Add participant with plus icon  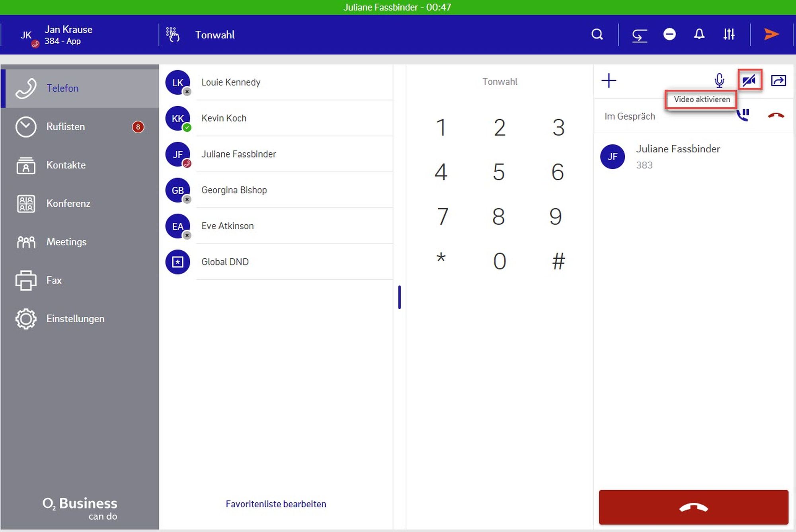609,81
